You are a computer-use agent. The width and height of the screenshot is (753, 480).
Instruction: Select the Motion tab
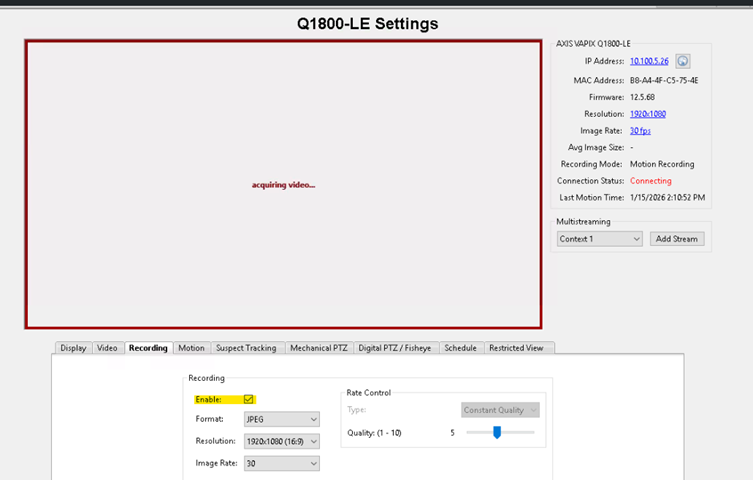[x=191, y=348]
